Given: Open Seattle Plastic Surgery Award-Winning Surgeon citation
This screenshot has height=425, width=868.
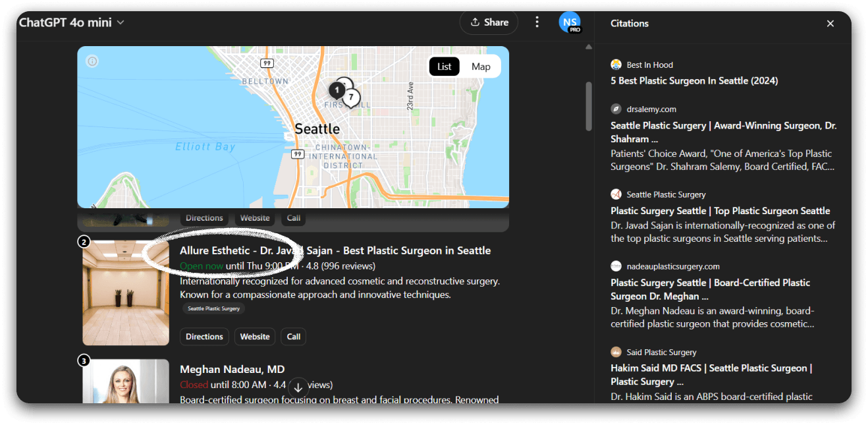Looking at the screenshot, I should [724, 132].
